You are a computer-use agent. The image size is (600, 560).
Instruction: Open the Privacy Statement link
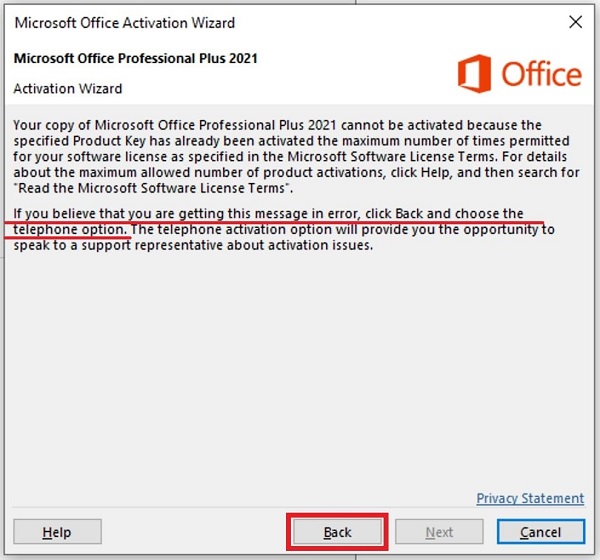pos(530,498)
